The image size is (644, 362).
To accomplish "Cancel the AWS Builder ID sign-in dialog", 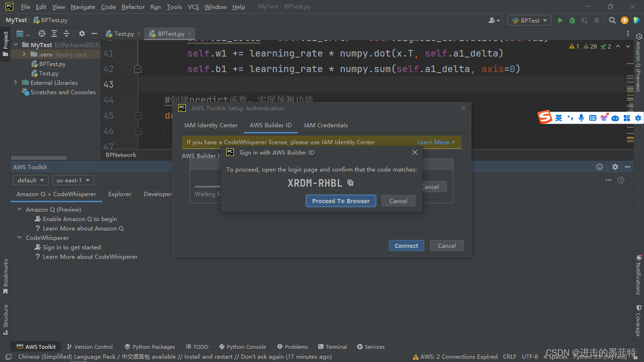I will 398,201.
